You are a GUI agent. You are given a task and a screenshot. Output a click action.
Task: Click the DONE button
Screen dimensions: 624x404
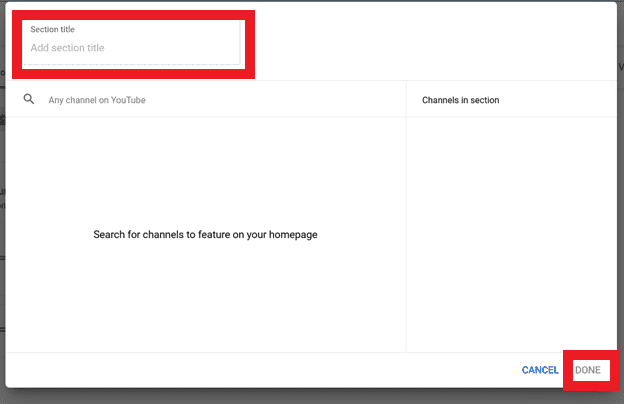[588, 370]
